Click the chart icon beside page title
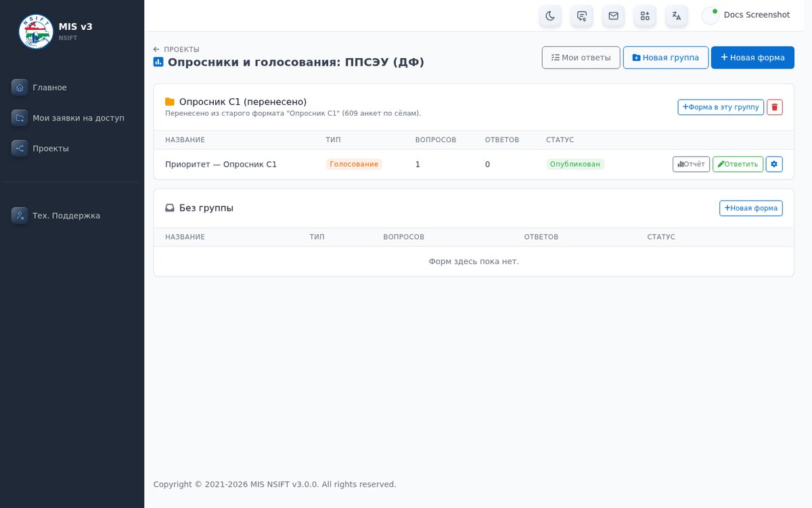This screenshot has width=812, height=508. pyautogui.click(x=158, y=62)
